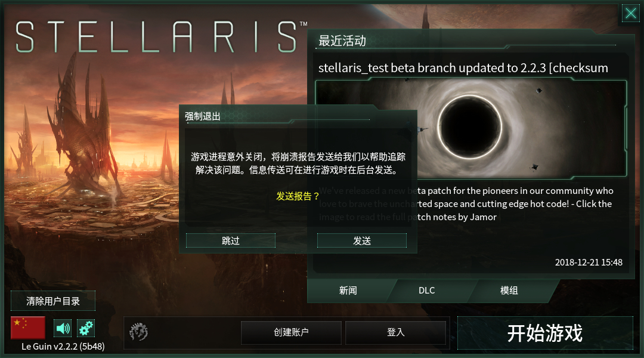
Task: Click 发送 to send the crash report
Action: point(362,240)
